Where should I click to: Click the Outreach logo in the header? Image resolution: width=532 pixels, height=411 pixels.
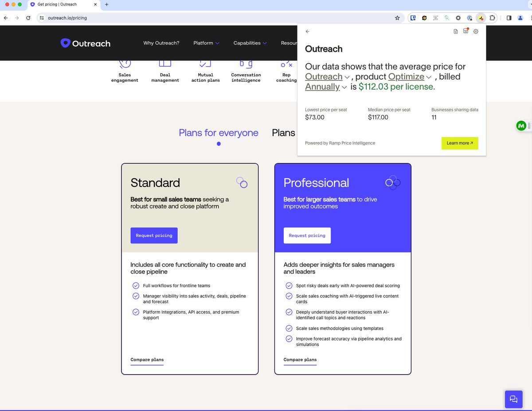click(x=86, y=43)
